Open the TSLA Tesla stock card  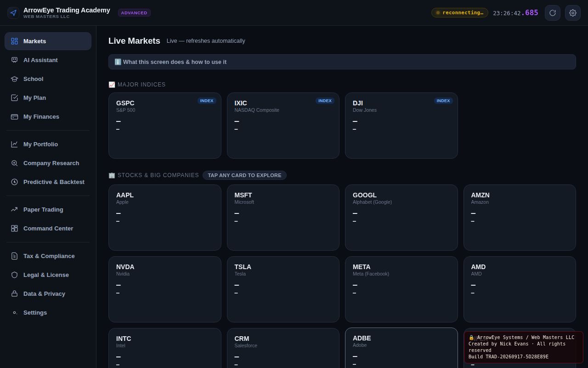pyautogui.click(x=283, y=289)
